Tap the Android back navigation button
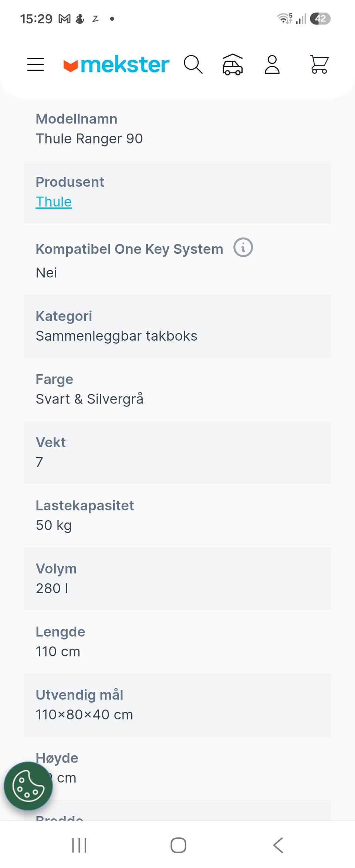 click(278, 845)
